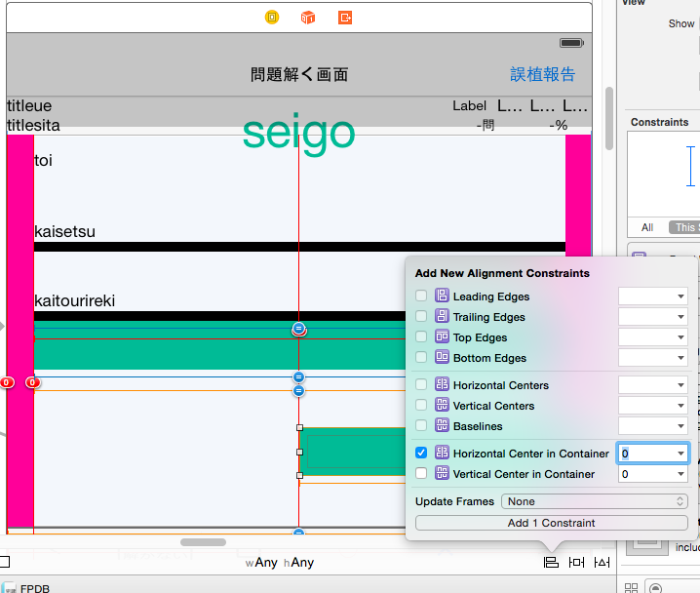
Task: Enable Top Edges checkbox
Action: [x=421, y=336]
